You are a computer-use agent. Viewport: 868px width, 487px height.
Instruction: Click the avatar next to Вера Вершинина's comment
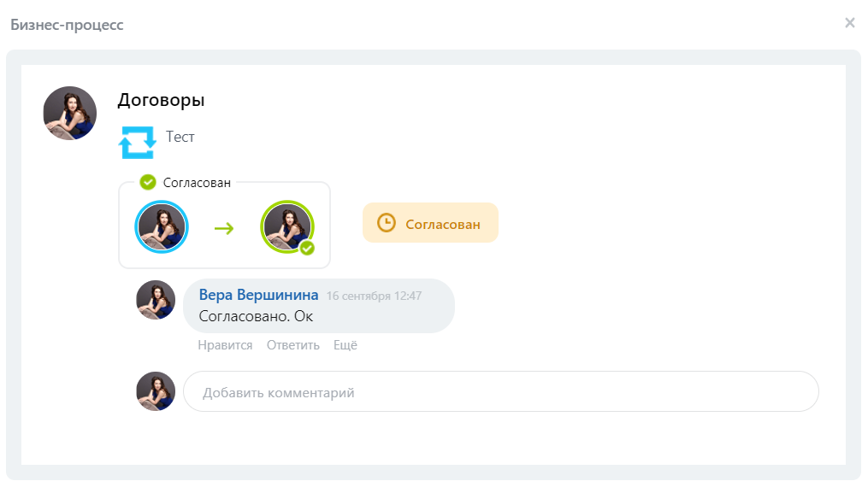(156, 300)
